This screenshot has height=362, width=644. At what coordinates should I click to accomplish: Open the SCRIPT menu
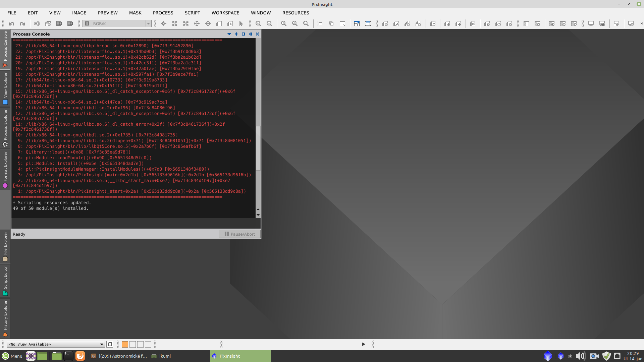(193, 13)
